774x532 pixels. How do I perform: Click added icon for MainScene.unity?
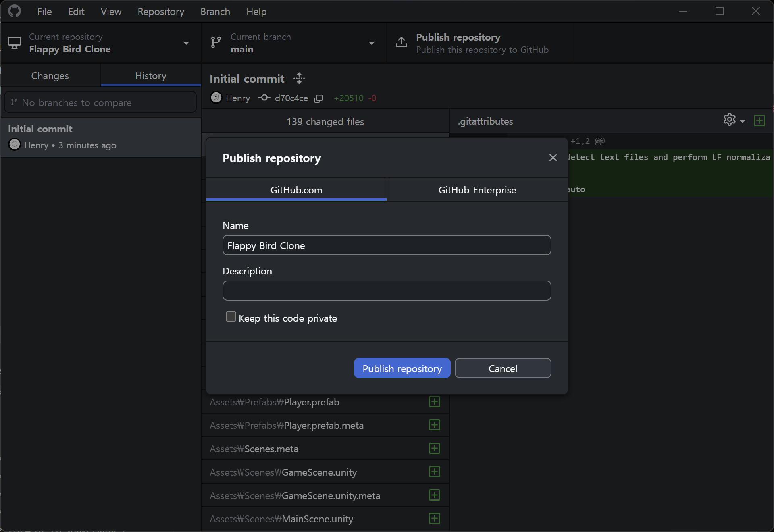[435, 519]
